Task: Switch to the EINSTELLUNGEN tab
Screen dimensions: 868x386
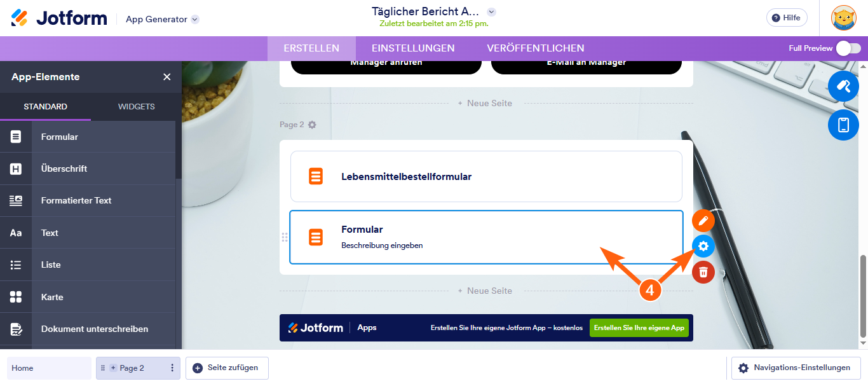Action: [x=413, y=48]
